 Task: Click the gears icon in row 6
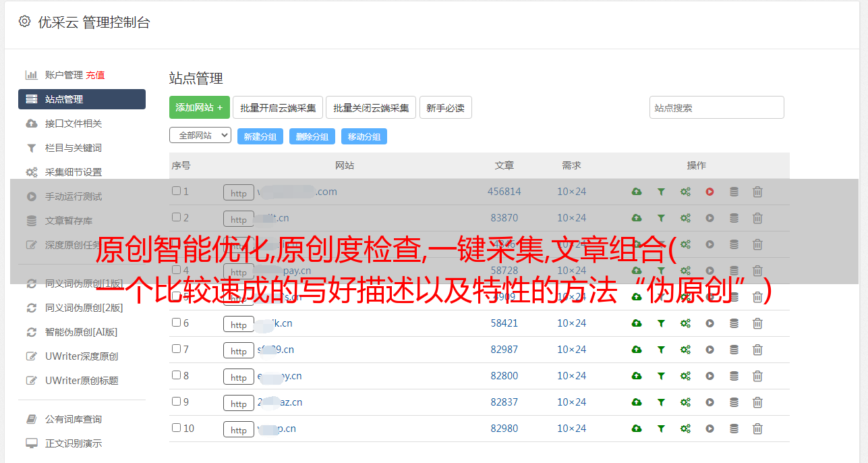click(x=685, y=323)
